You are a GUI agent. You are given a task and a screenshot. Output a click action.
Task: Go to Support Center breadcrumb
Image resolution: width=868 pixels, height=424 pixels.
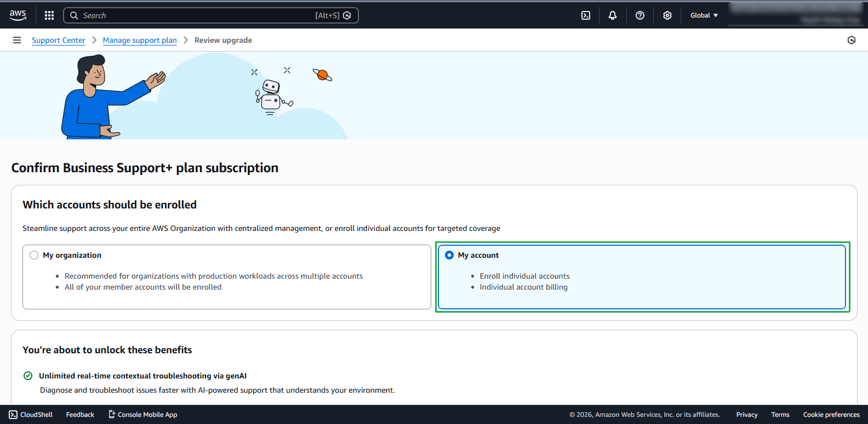[59, 40]
